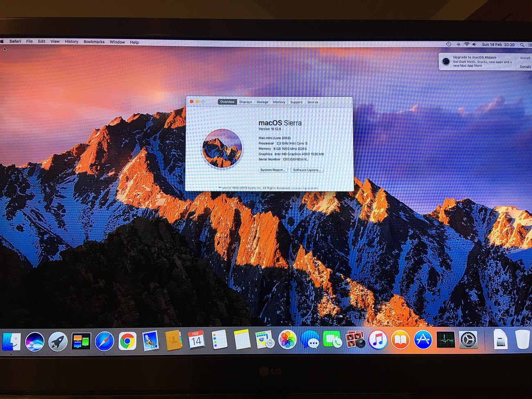Open the Help menu

[134, 42]
